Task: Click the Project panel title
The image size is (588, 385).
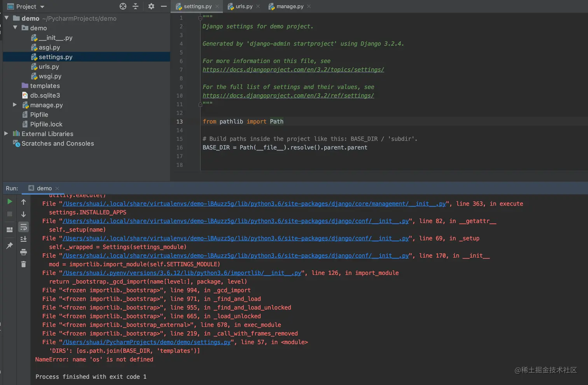Action: tap(26, 7)
